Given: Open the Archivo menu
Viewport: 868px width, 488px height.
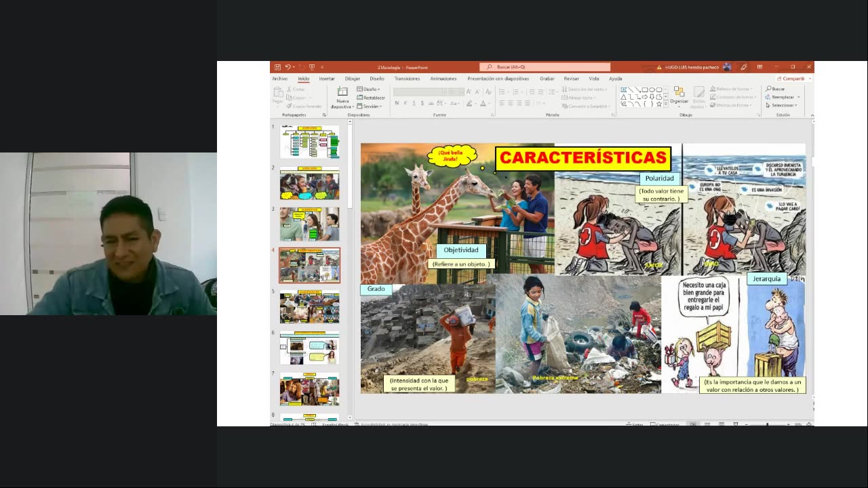Looking at the screenshot, I should click(x=280, y=79).
